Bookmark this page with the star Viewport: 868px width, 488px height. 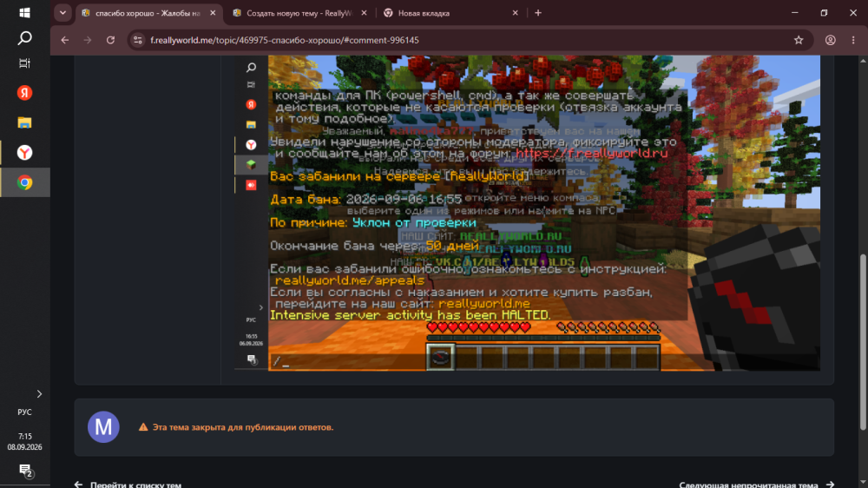(x=799, y=40)
